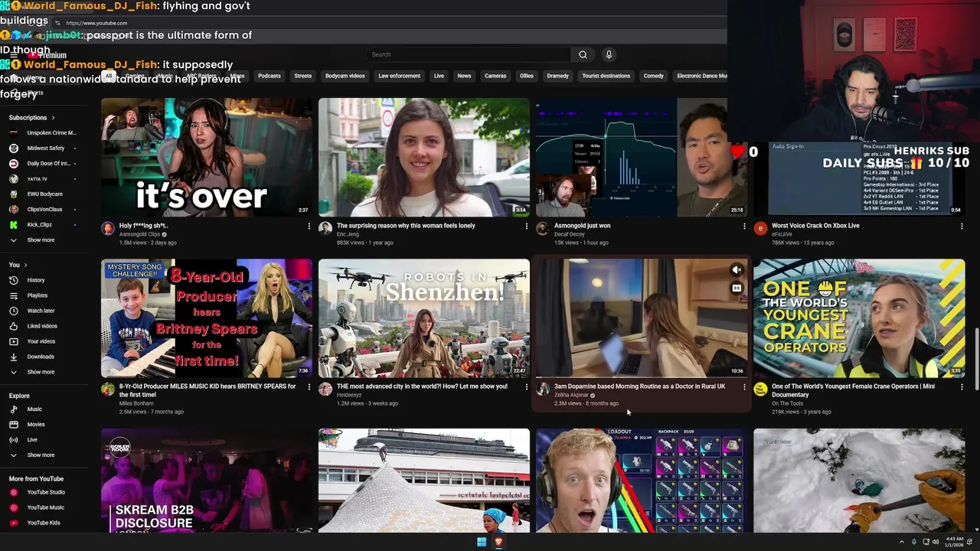Screen dimensions: 980x551
Task: Start voice search with microphone icon
Action: pos(609,54)
